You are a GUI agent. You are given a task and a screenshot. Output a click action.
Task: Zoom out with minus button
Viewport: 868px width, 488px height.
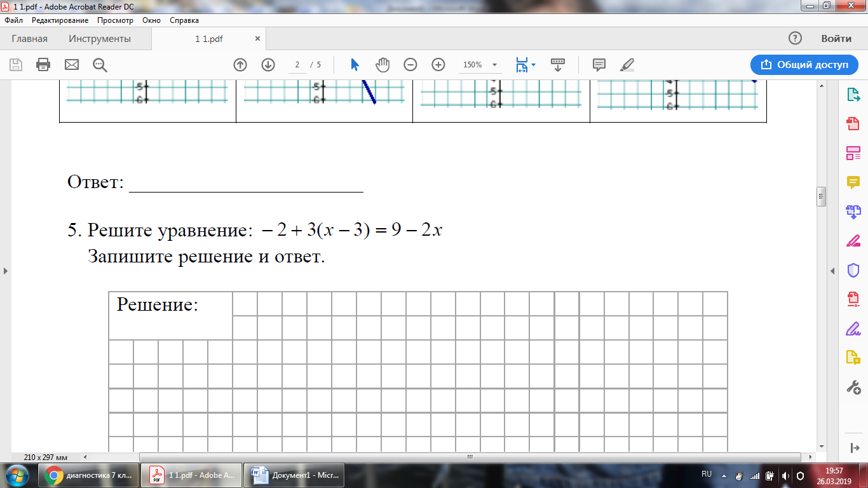(410, 64)
